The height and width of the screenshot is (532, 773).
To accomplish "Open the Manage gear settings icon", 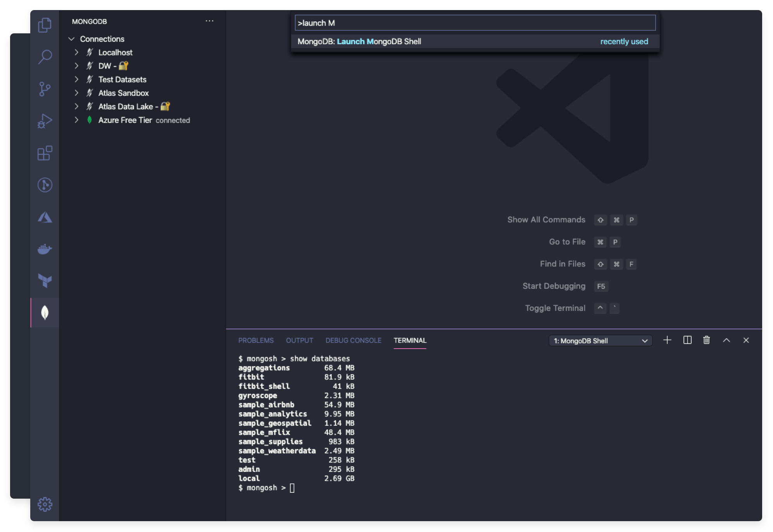I will click(x=45, y=504).
